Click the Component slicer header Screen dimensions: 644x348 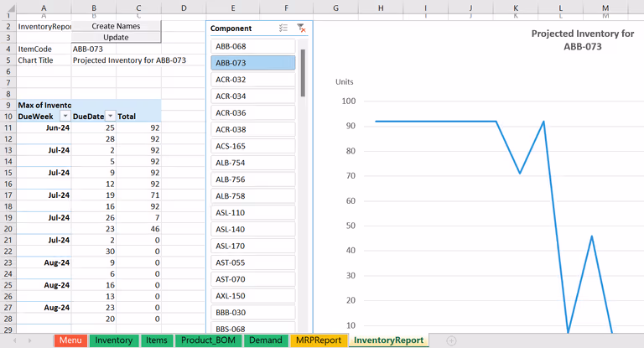click(x=231, y=29)
